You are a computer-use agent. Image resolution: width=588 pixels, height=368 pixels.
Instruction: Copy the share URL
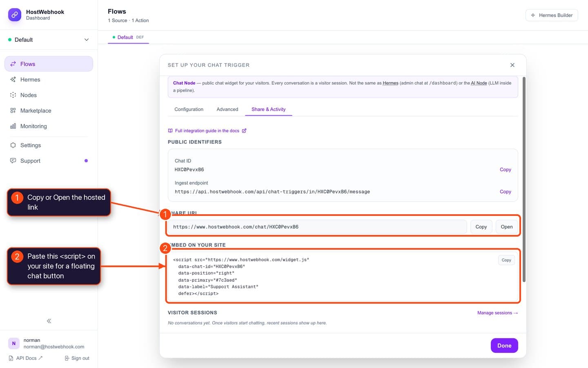coord(481,227)
